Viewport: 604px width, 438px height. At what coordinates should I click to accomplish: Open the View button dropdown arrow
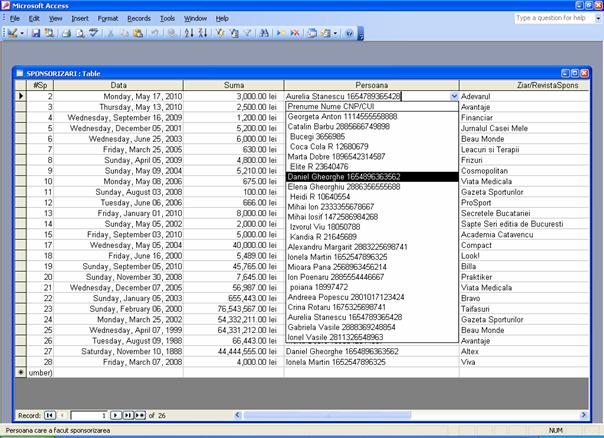(21, 33)
